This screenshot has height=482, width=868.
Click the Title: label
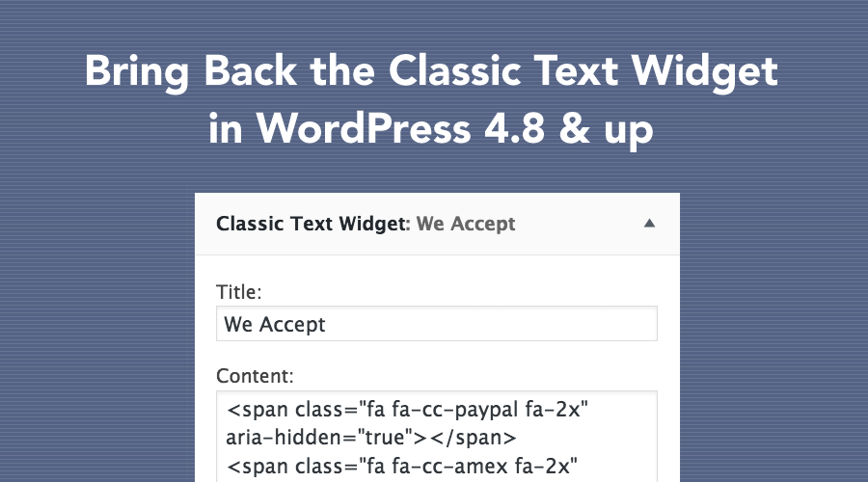(x=238, y=292)
